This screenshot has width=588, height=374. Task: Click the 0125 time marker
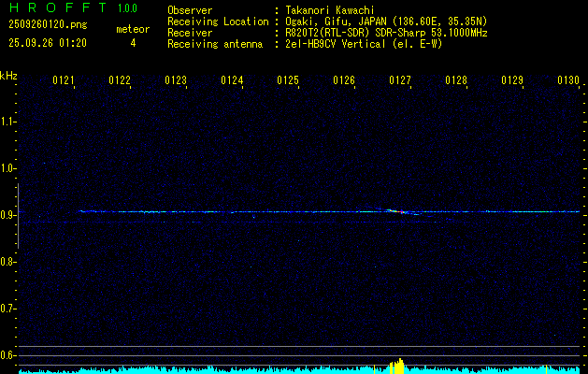[x=288, y=81]
